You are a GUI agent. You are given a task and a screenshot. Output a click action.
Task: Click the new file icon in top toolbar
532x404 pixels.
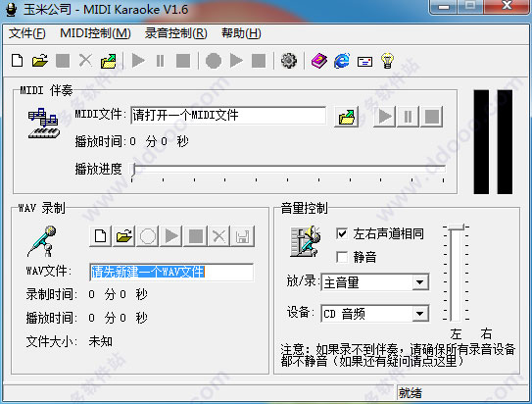[17, 61]
